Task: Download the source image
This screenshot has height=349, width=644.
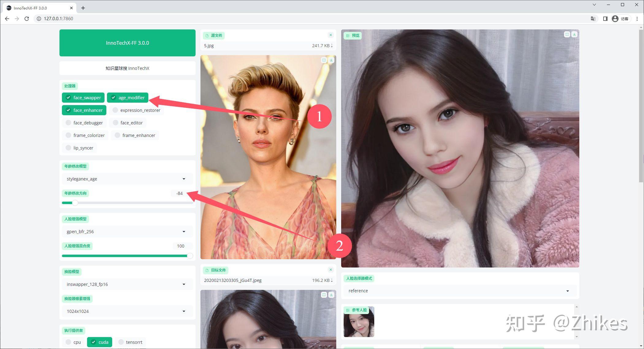Action: (x=331, y=60)
